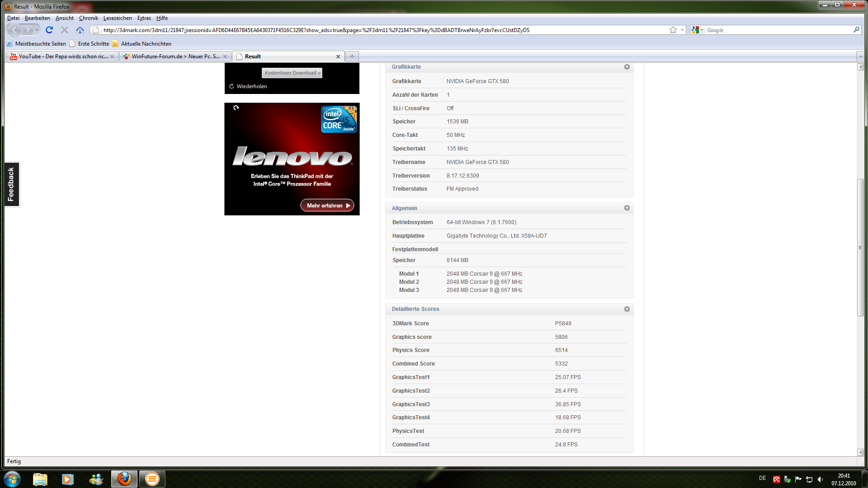The width and height of the screenshot is (868, 488).
Task: Collapse the Grafikkarte section
Action: tap(627, 67)
